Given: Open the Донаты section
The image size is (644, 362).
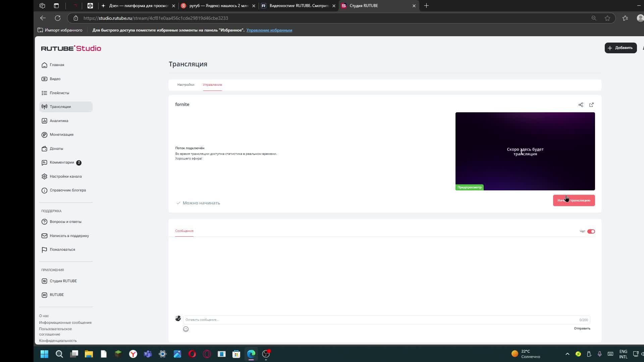Looking at the screenshot, I should 56,148.
